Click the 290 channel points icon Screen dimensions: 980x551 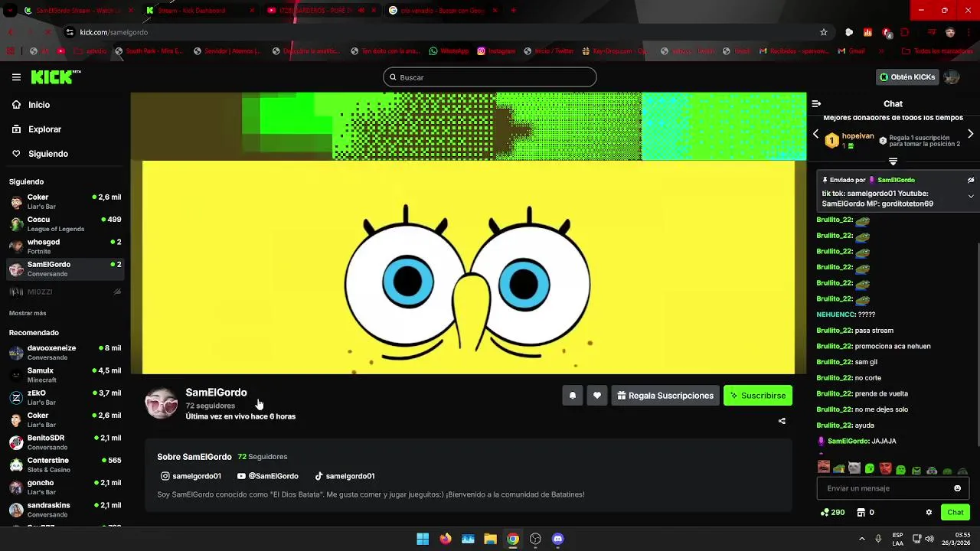coord(832,512)
